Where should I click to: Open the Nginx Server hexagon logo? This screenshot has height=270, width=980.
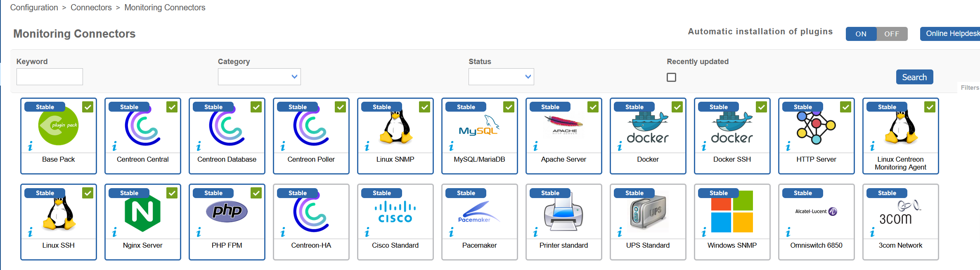coord(142,213)
